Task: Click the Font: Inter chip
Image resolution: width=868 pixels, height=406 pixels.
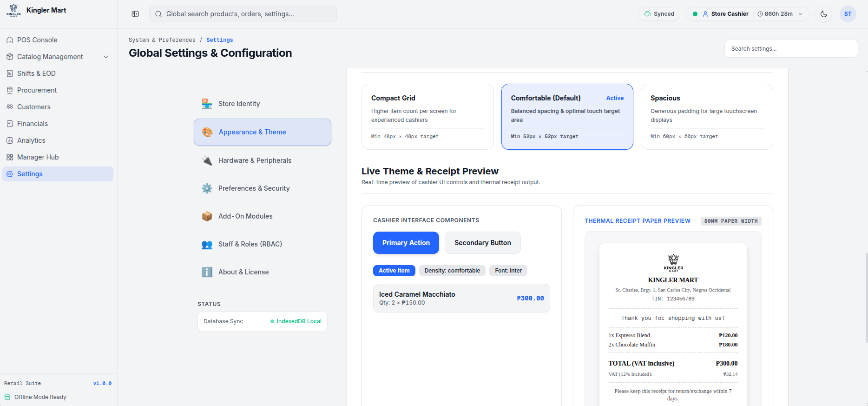Action: pos(508,271)
